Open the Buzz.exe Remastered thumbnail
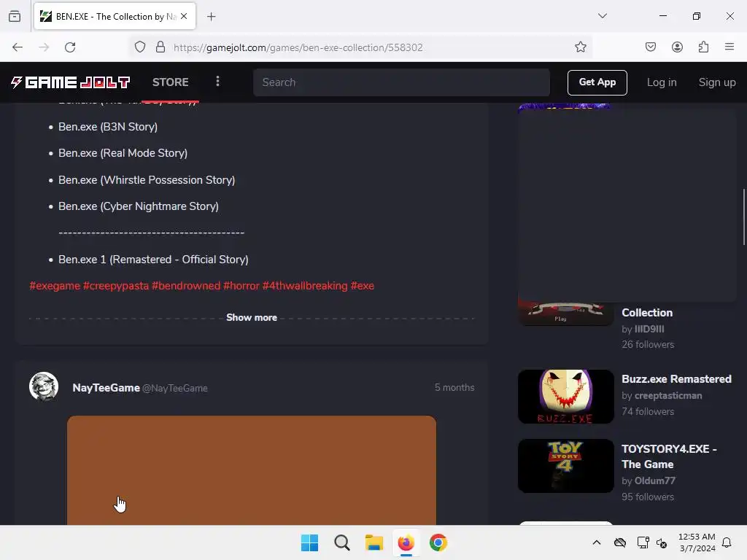 point(566,397)
